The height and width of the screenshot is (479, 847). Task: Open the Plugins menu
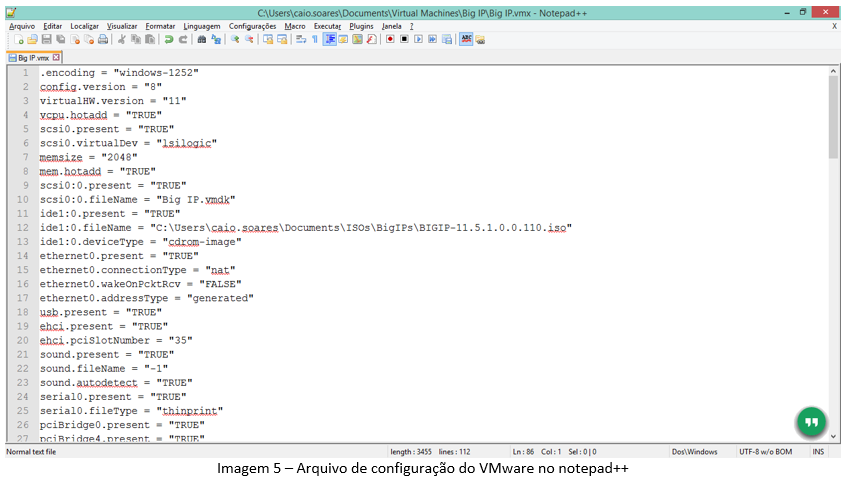(x=361, y=26)
